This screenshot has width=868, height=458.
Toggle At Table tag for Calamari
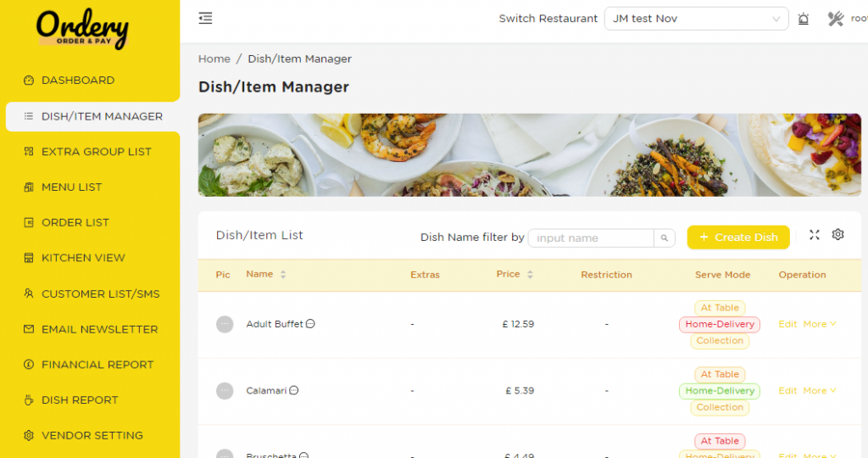720,374
